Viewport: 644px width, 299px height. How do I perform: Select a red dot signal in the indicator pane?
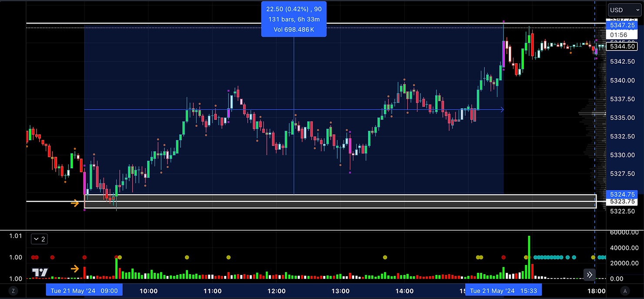pos(52,257)
